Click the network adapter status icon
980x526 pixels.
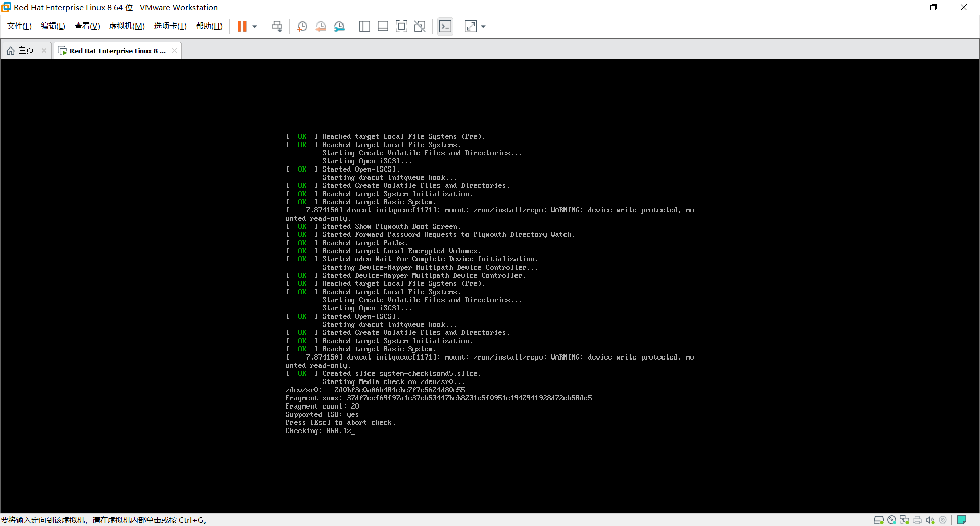904,520
